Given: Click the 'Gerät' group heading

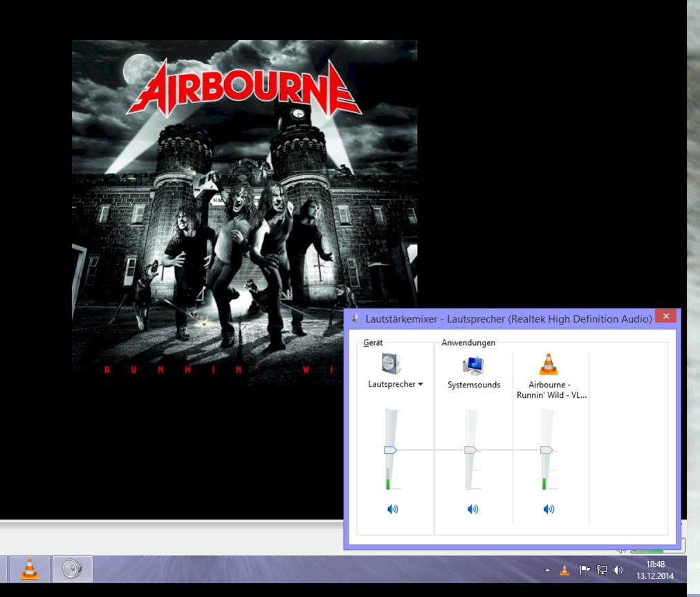Looking at the screenshot, I should click(x=373, y=342).
